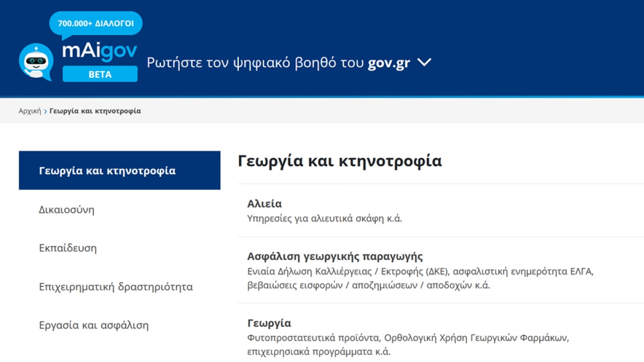Screen dimensions: 644x362
Task: Click the 700.000+ ΔΙΑΛΟΓΟΙ speech bubble badge
Action: [96, 23]
